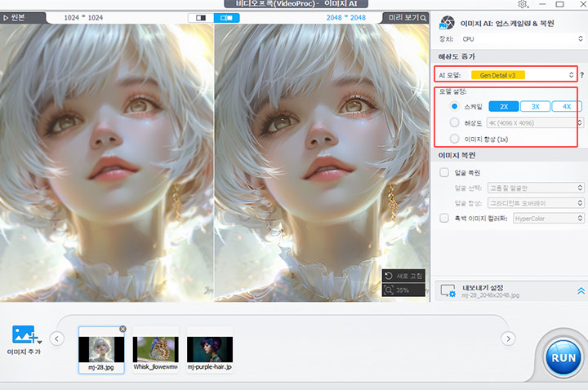Screen dimensions: 588x390
Task: Open the CPU device dropdown
Action: click(x=523, y=39)
